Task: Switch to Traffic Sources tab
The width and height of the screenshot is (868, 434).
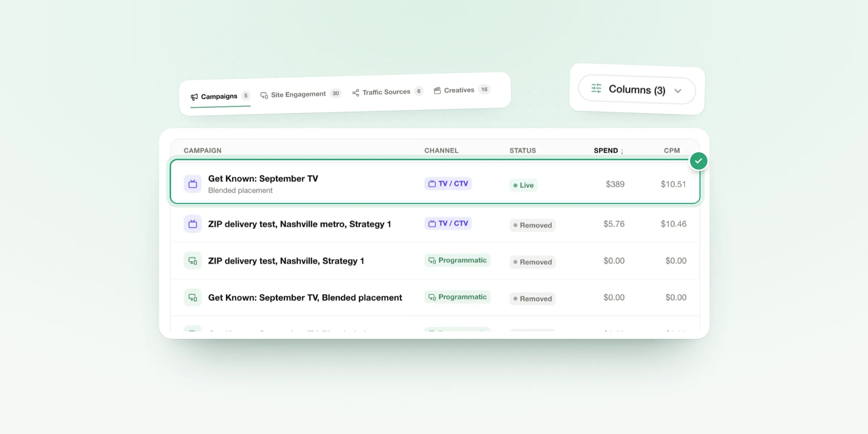Action: pyautogui.click(x=387, y=92)
